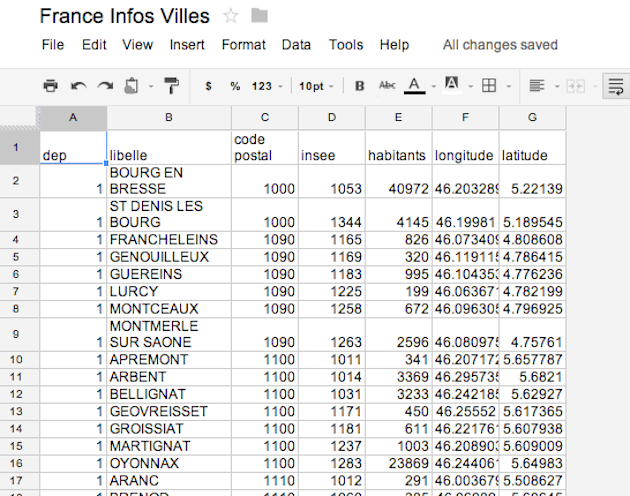Screen dimensions: 630x496
Task: Undo the last action
Action: click(x=78, y=86)
